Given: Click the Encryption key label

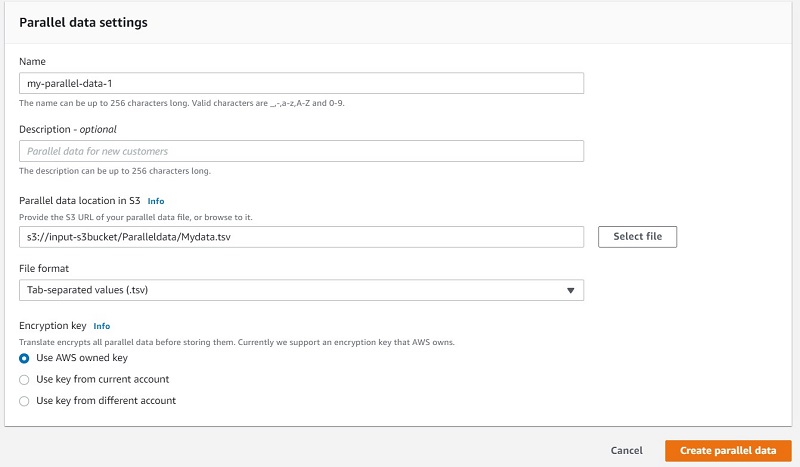Looking at the screenshot, I should point(53,326).
